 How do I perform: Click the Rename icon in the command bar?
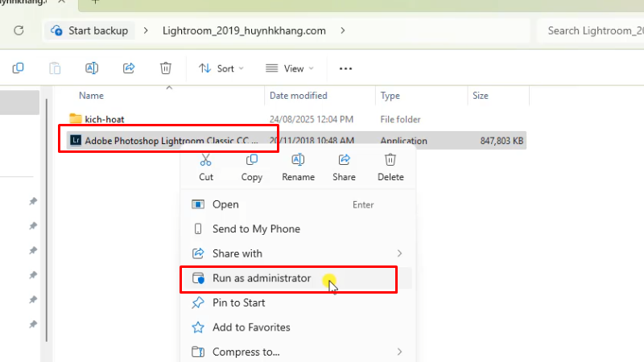92,68
